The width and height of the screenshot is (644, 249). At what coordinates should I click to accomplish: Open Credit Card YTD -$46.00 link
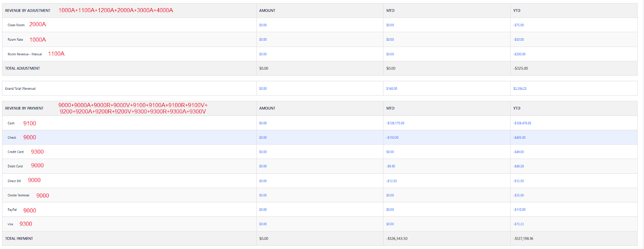(x=518, y=152)
